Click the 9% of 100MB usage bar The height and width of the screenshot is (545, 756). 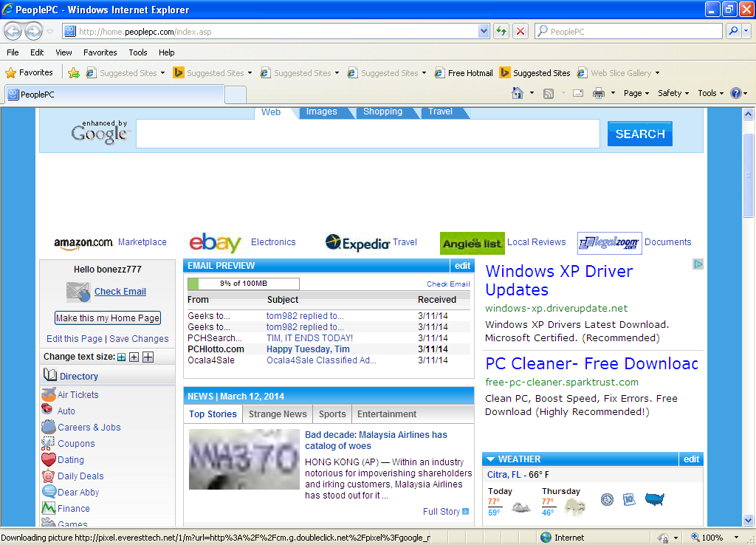pyautogui.click(x=244, y=284)
